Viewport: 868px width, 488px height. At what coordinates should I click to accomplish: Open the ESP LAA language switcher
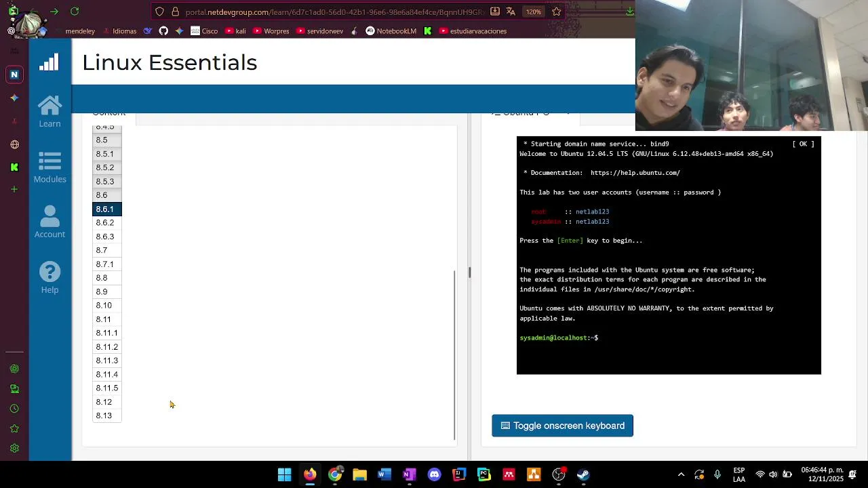739,474
